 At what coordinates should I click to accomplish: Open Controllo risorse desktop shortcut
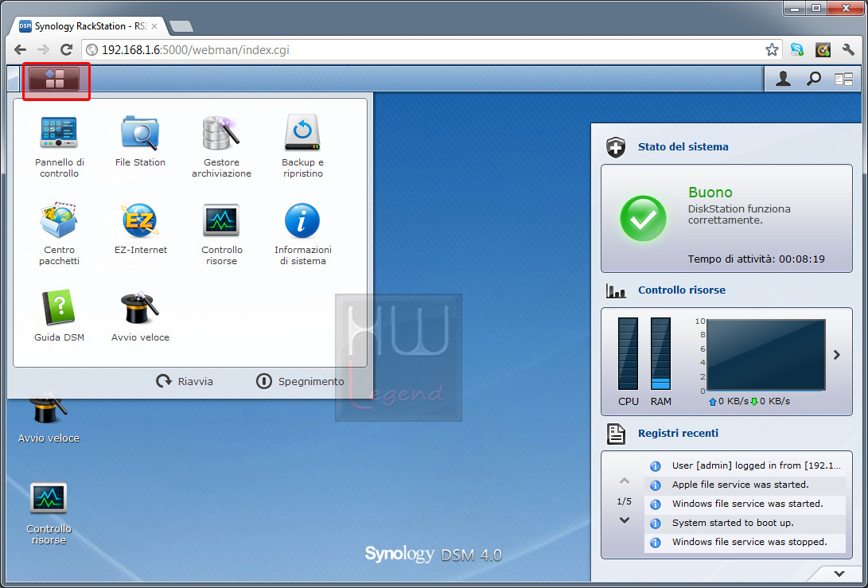(49, 513)
